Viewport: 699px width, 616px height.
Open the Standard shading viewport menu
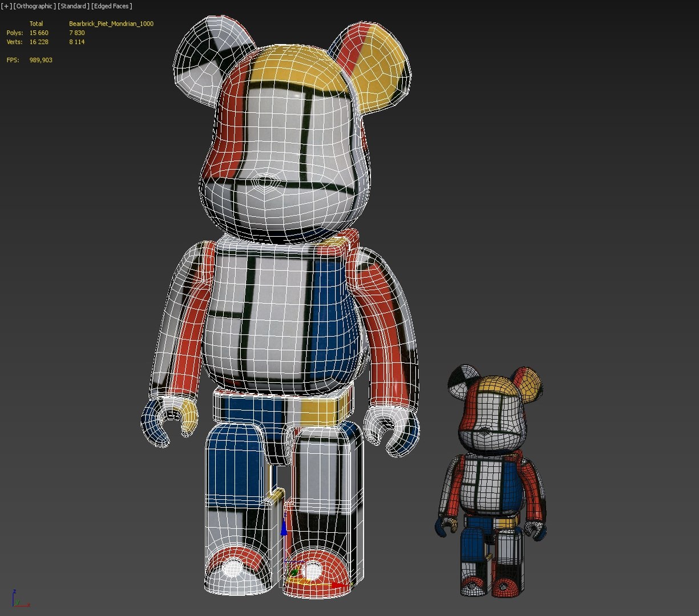74,6
